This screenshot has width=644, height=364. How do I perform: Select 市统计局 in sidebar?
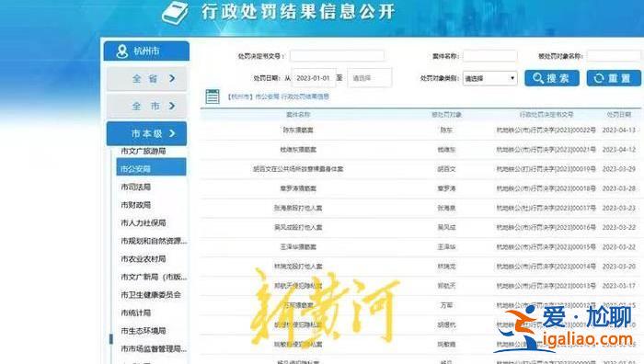[135, 313]
